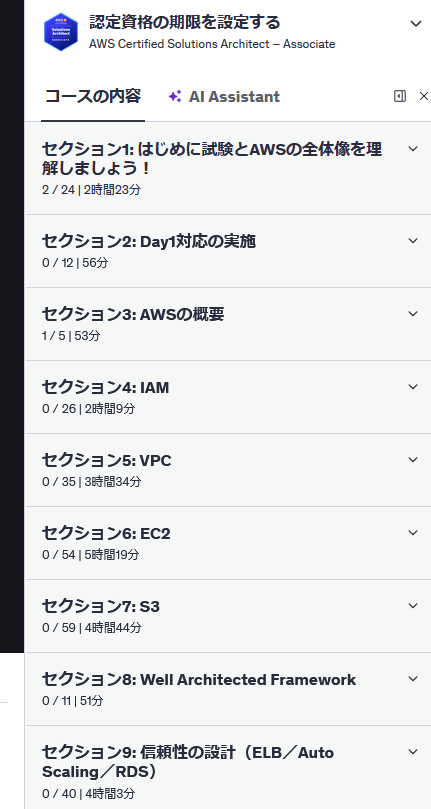The height and width of the screenshot is (809, 431).
Task: Click the sidebar panel layout icon
Action: pos(400,96)
